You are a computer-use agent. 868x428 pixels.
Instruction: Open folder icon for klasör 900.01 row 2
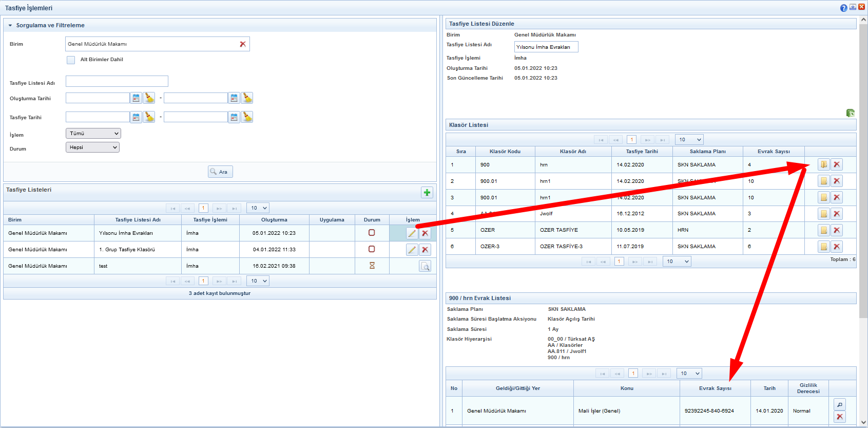click(x=823, y=181)
